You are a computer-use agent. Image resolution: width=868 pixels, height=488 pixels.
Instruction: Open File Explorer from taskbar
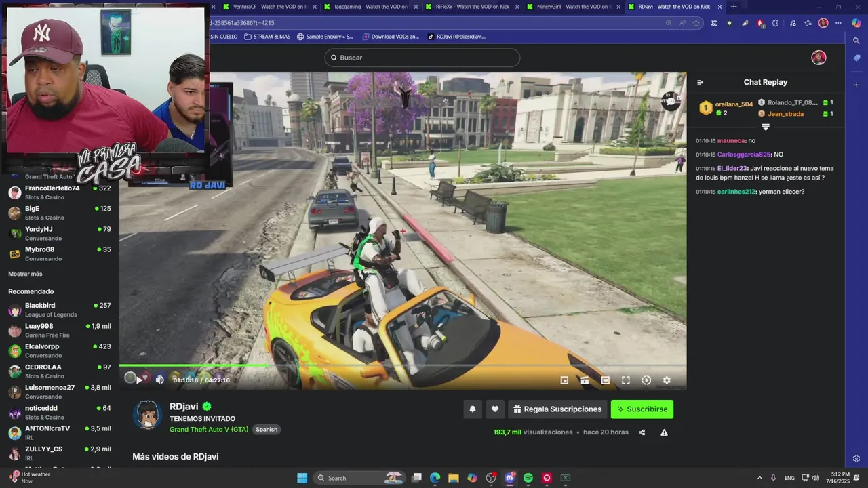[453, 478]
